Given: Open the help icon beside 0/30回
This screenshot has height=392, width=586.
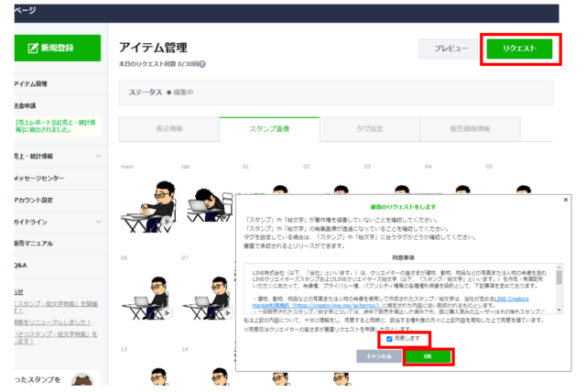Looking at the screenshot, I should [x=202, y=64].
